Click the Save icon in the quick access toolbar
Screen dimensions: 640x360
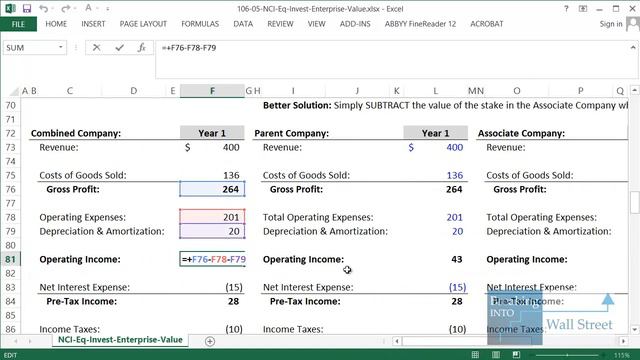[x=27, y=8]
